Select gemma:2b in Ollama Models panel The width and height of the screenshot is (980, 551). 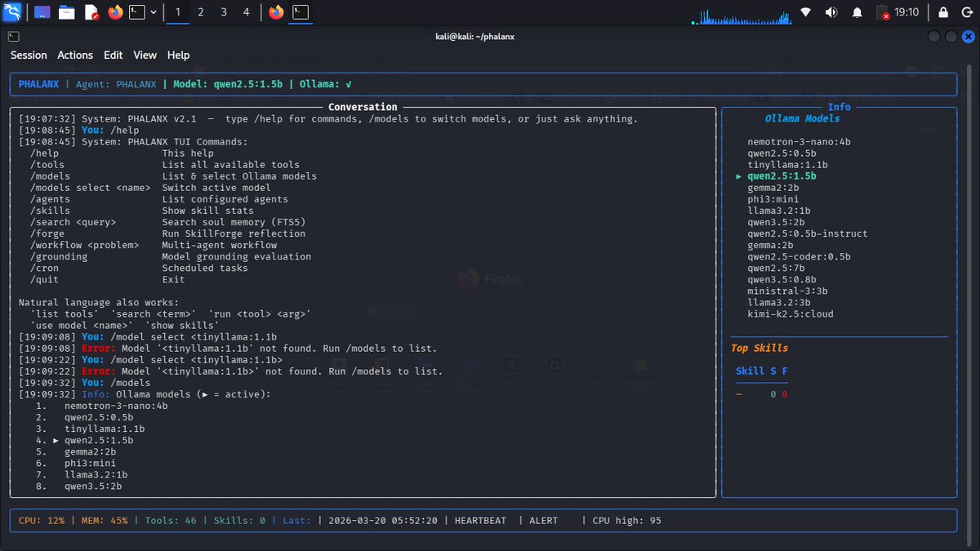point(770,245)
